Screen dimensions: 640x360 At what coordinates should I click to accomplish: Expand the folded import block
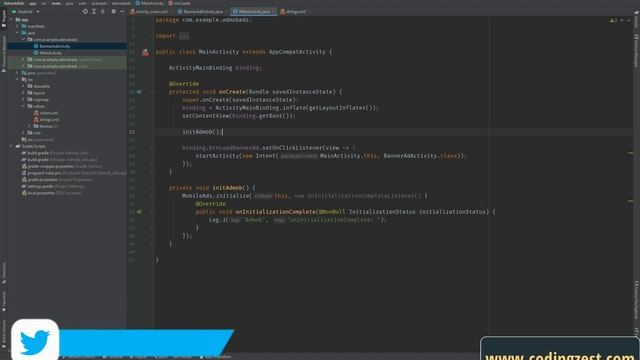point(184,36)
